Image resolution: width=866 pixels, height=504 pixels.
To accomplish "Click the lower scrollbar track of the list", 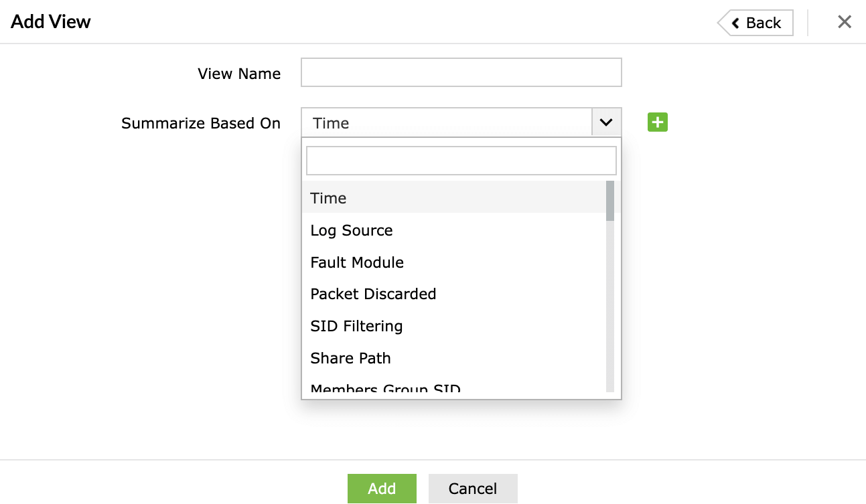I will point(609,321).
